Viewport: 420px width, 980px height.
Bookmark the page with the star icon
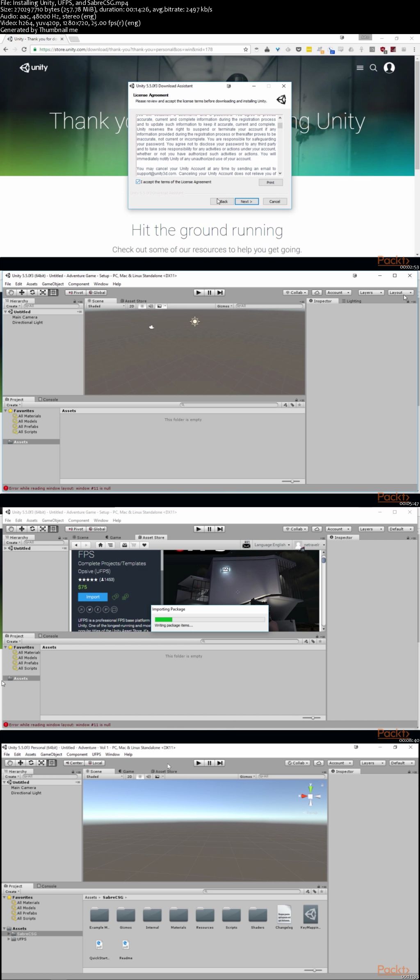click(x=246, y=49)
